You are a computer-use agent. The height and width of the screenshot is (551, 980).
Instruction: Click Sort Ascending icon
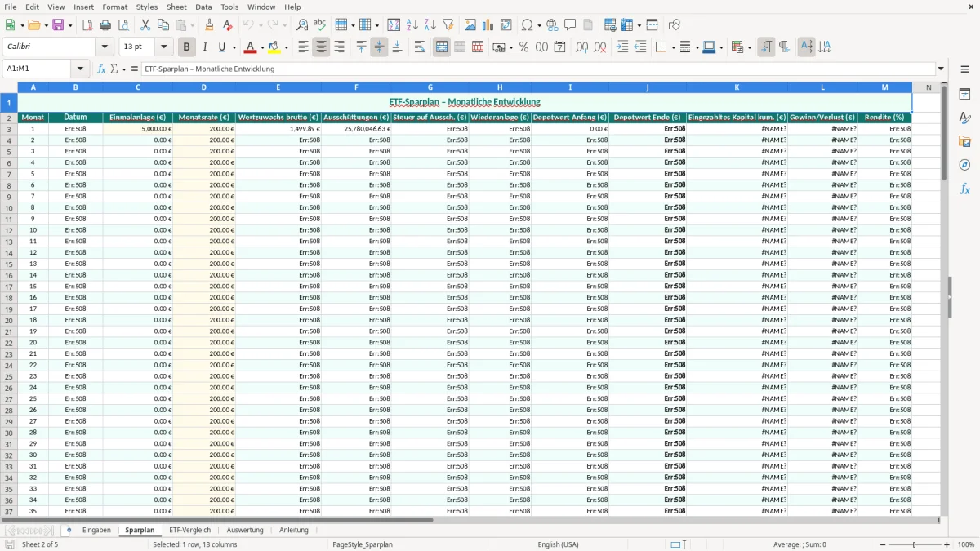[412, 25]
